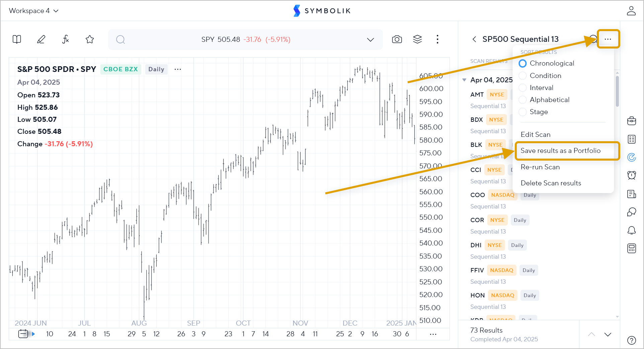
Task: Select Stage sort option
Action: [x=534, y=112]
